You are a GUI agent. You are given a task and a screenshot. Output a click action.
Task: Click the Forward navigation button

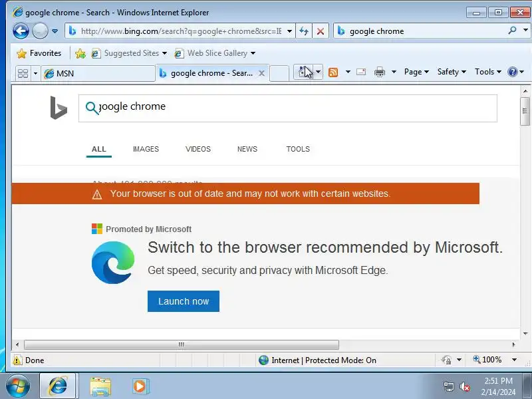click(40, 31)
